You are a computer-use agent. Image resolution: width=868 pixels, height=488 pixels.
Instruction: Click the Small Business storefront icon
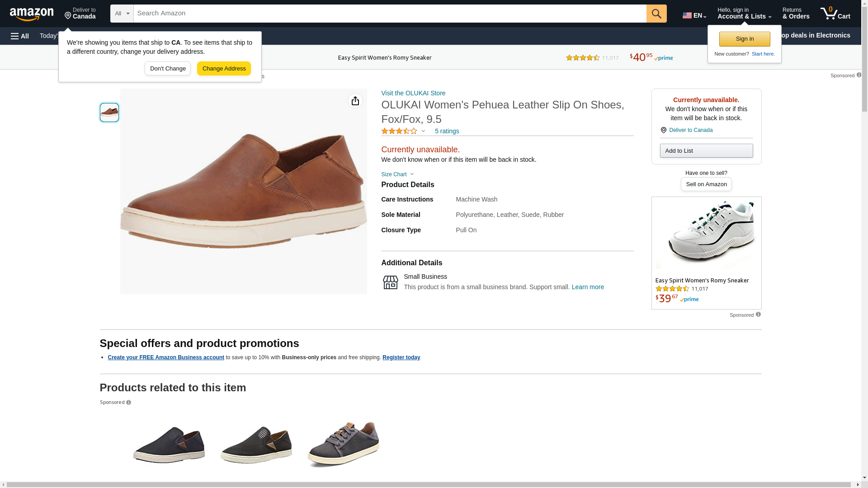click(391, 282)
